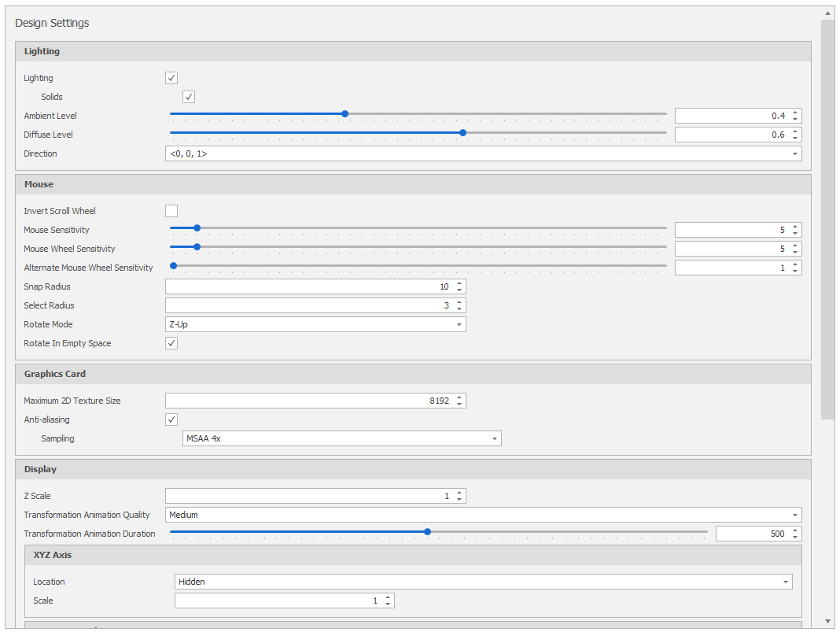
Task: Uncheck the Solids lighting option
Action: click(x=189, y=97)
